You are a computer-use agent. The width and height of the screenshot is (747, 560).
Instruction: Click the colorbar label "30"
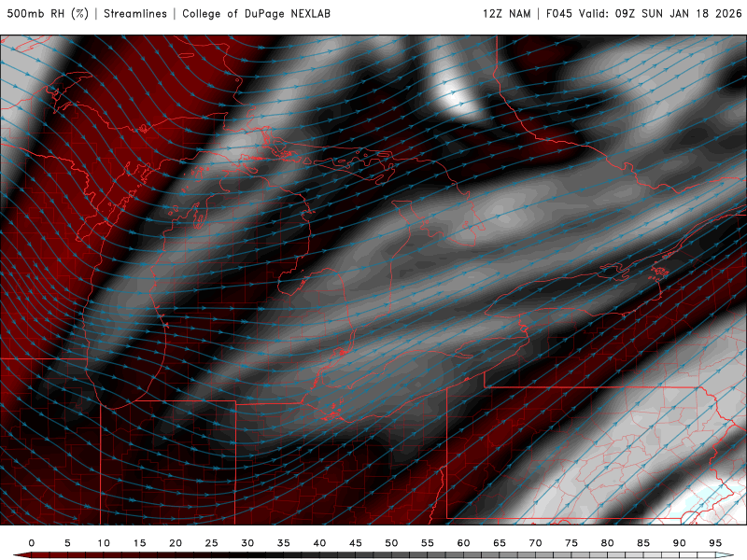(x=247, y=543)
